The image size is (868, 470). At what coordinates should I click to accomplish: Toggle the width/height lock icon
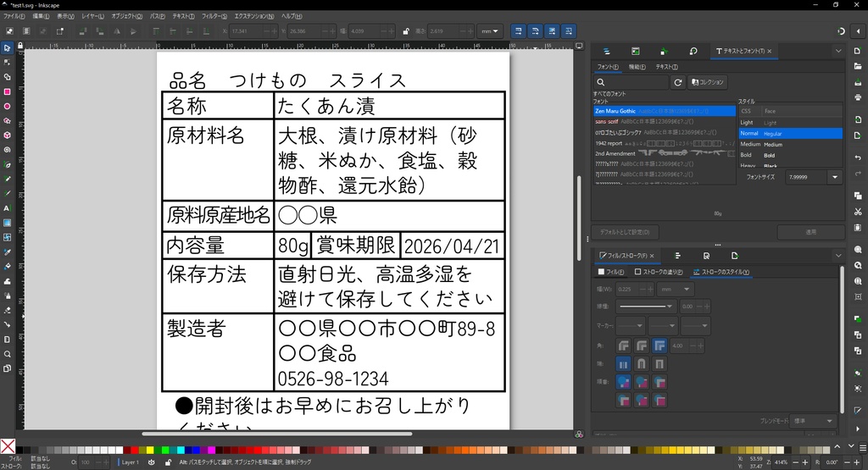click(x=406, y=31)
